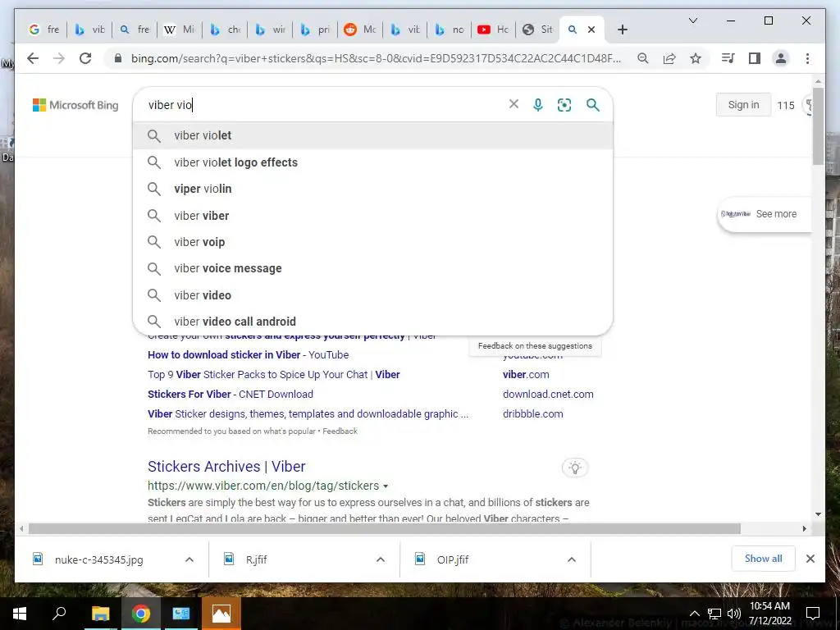
Task: Select suggestion 'viber voice message'
Action: 373,268
